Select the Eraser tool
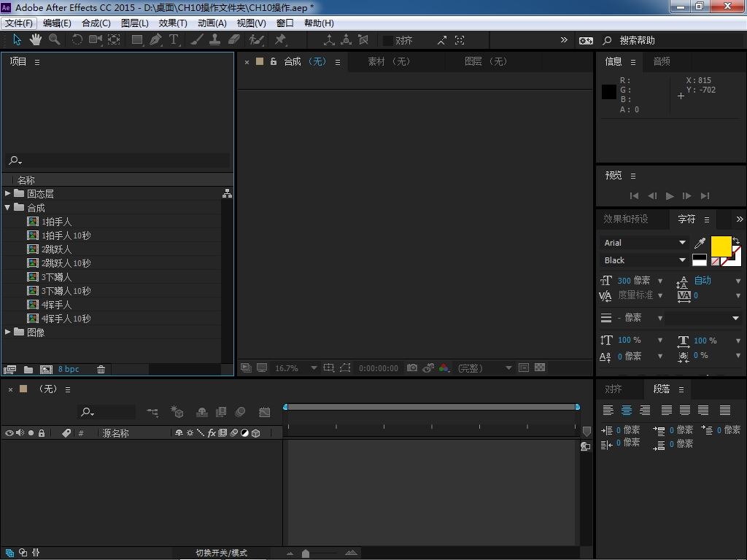Screen dimensions: 747x560 tap(234, 40)
